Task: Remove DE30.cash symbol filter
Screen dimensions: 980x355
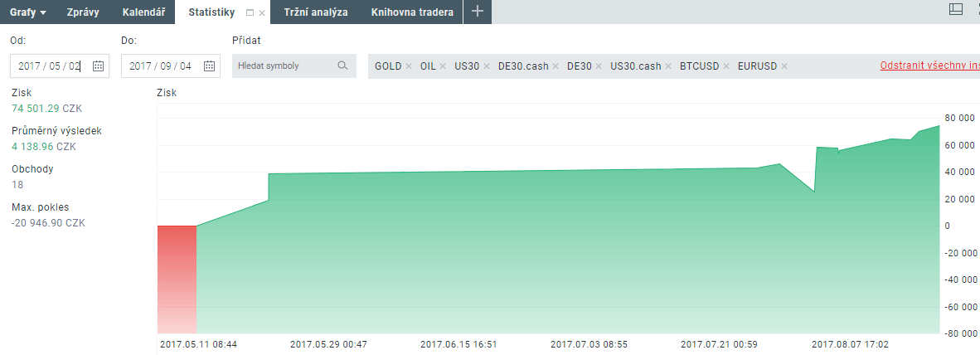Action: (555, 66)
